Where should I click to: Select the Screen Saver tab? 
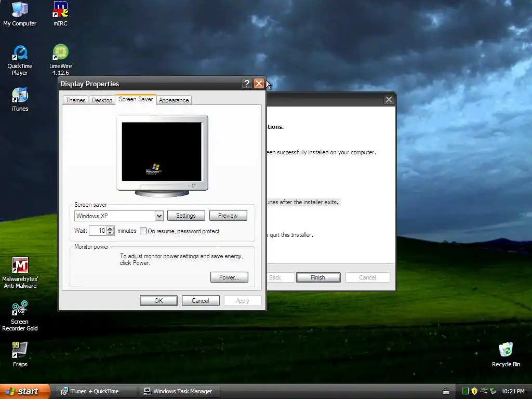pyautogui.click(x=136, y=99)
